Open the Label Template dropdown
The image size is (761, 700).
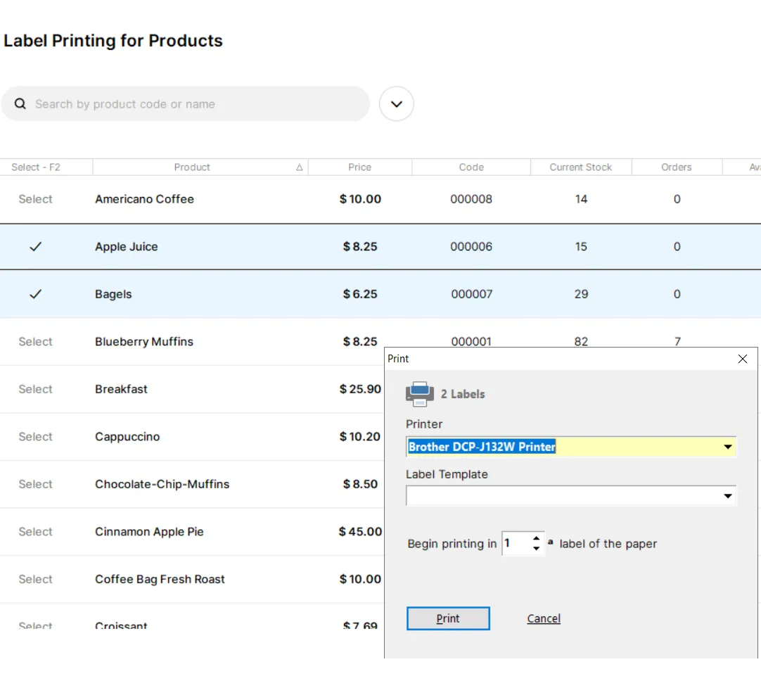(728, 496)
